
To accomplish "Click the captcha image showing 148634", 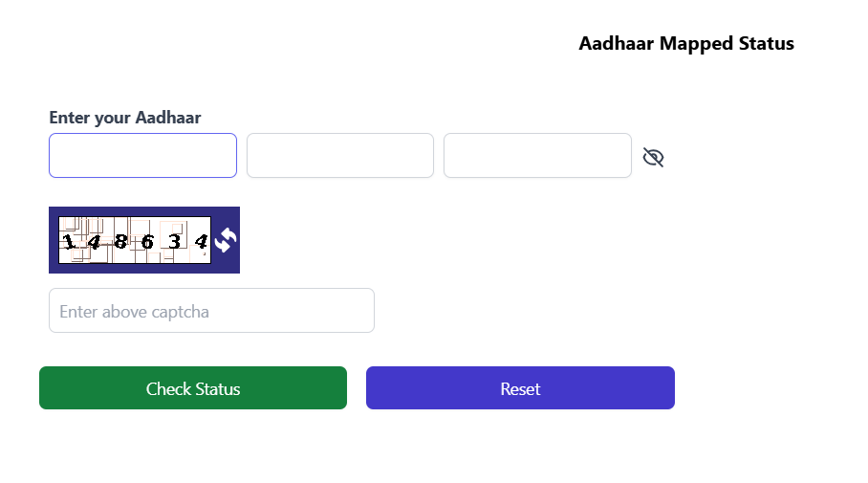I will pos(135,240).
